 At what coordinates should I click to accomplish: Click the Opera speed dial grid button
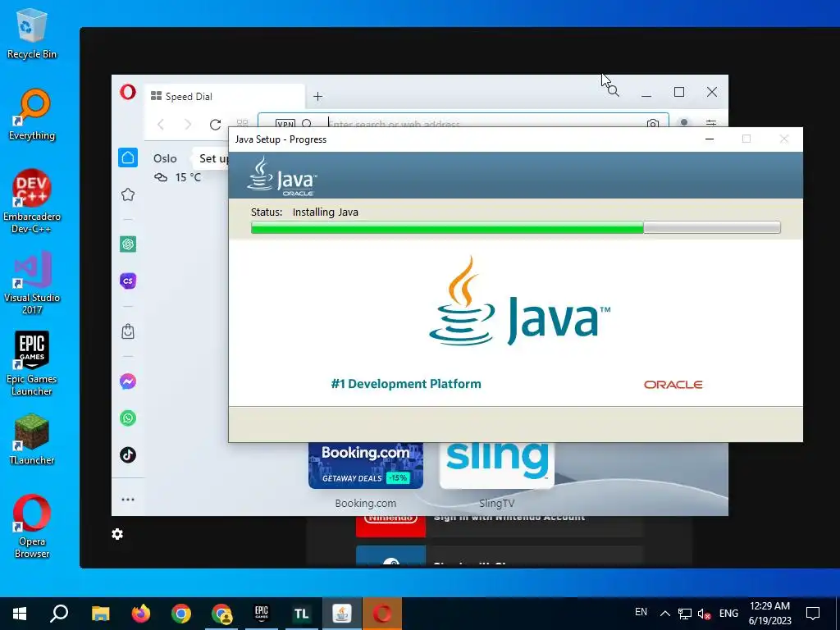(x=242, y=123)
